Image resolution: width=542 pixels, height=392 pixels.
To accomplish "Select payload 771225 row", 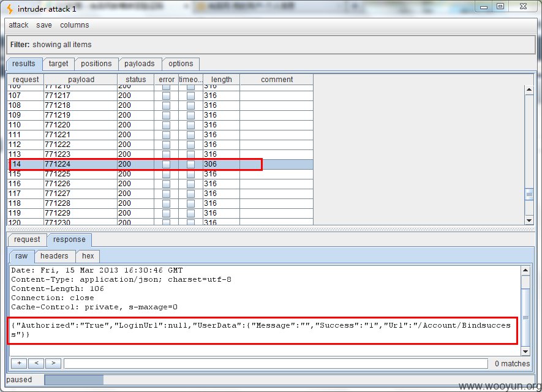I will point(160,174).
